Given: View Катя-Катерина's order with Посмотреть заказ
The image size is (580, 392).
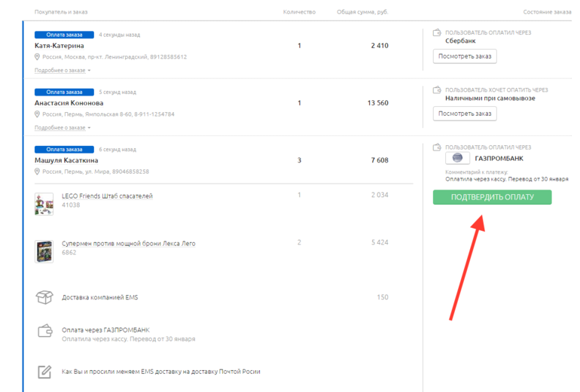Looking at the screenshot, I should click(x=465, y=56).
